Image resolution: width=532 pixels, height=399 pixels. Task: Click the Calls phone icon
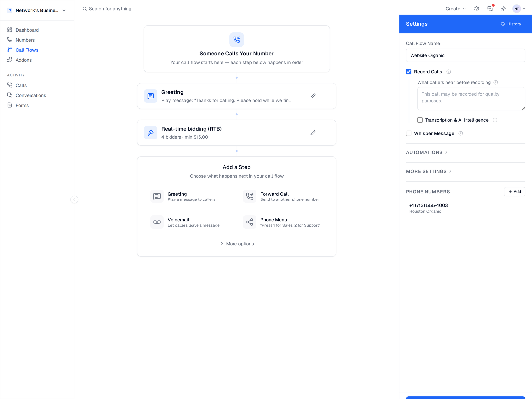10,85
